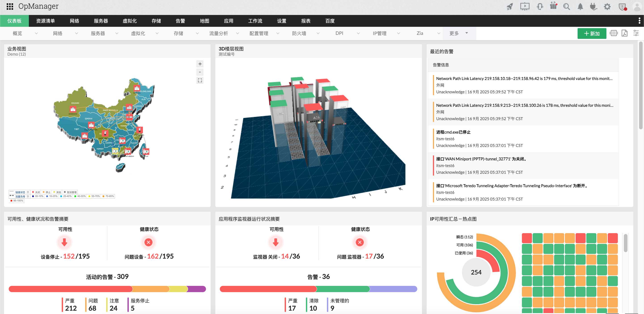Screen dimensions: 644x314
Task: Toggle the 流量负荷 legend row on the map
Action: (21, 196)
